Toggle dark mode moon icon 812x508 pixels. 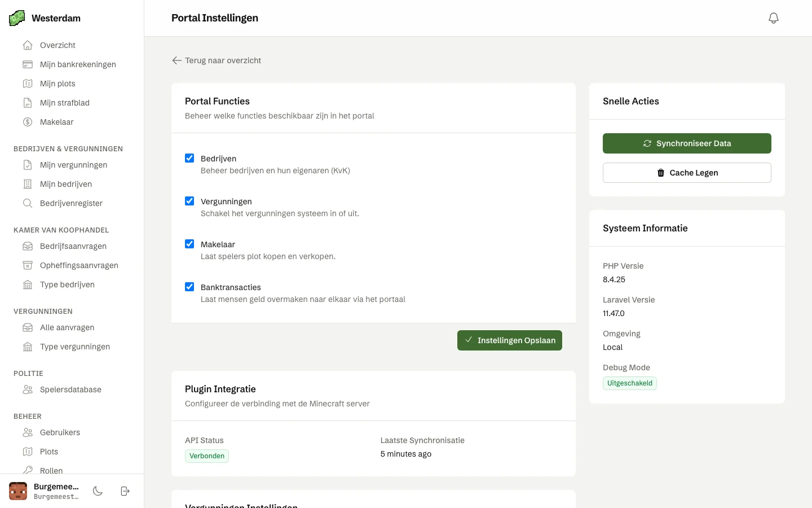pyautogui.click(x=98, y=491)
